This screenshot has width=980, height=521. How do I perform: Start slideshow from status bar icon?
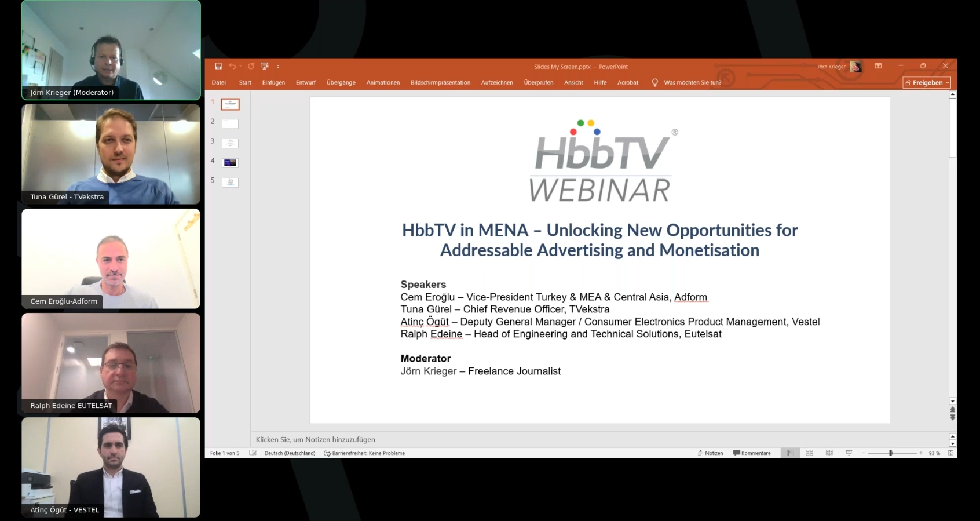pyautogui.click(x=849, y=453)
